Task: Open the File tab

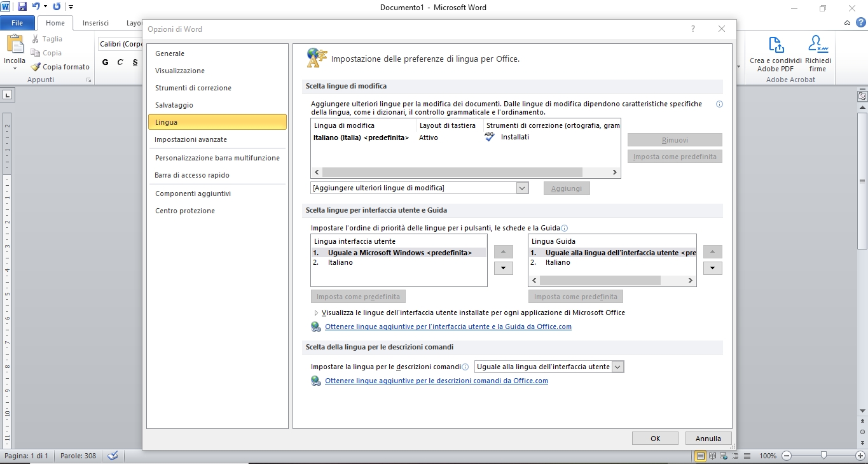Action: 18,23
